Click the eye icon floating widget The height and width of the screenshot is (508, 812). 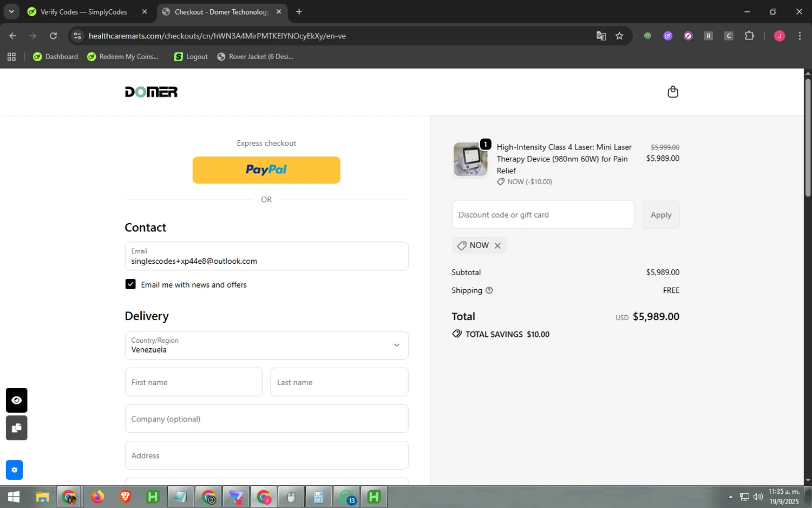click(17, 400)
